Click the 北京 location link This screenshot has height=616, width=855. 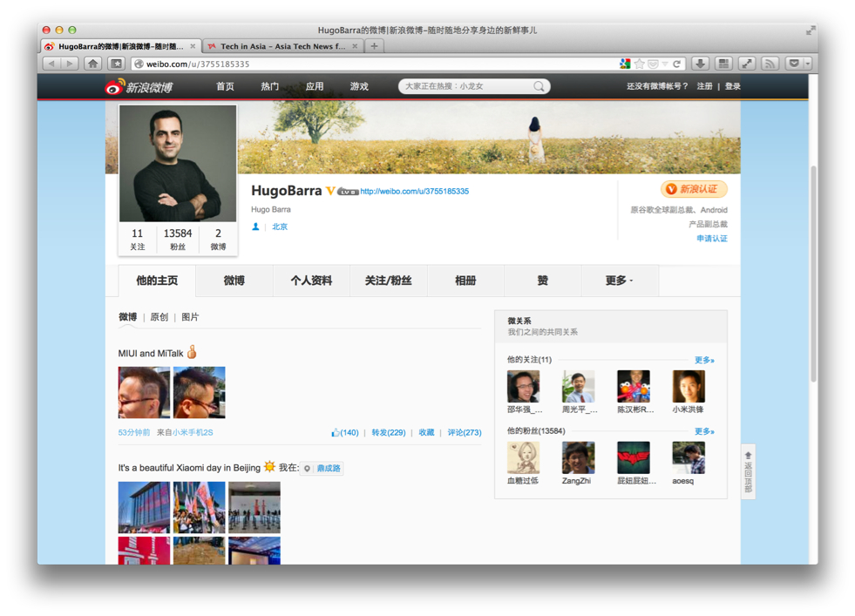point(280,227)
